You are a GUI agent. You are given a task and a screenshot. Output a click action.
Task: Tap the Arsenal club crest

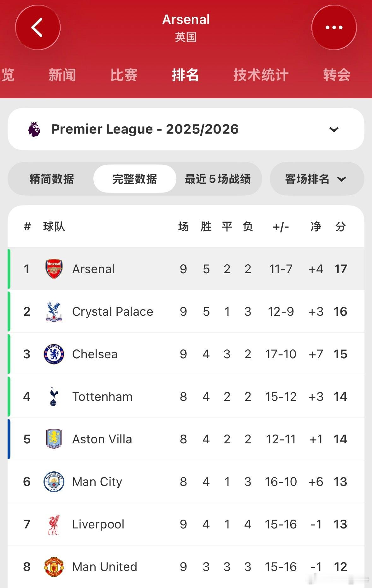click(54, 269)
